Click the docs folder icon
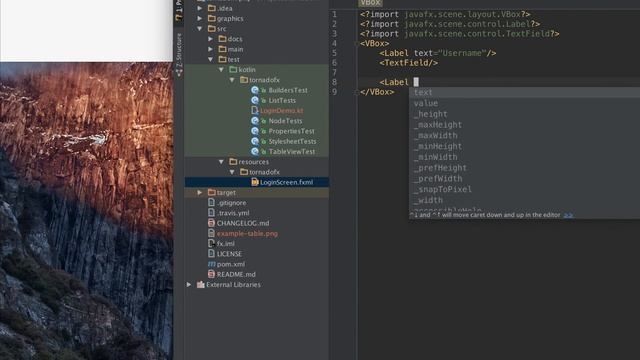Image resolution: width=640 pixels, height=360 pixels. pyautogui.click(x=222, y=39)
